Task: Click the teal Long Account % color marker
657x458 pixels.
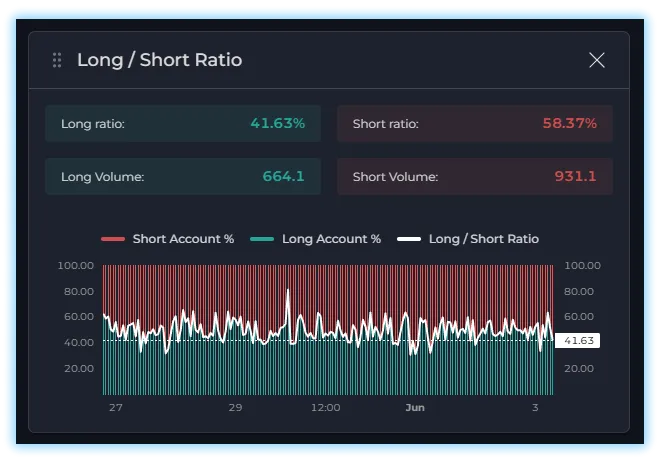Action: 262,239
